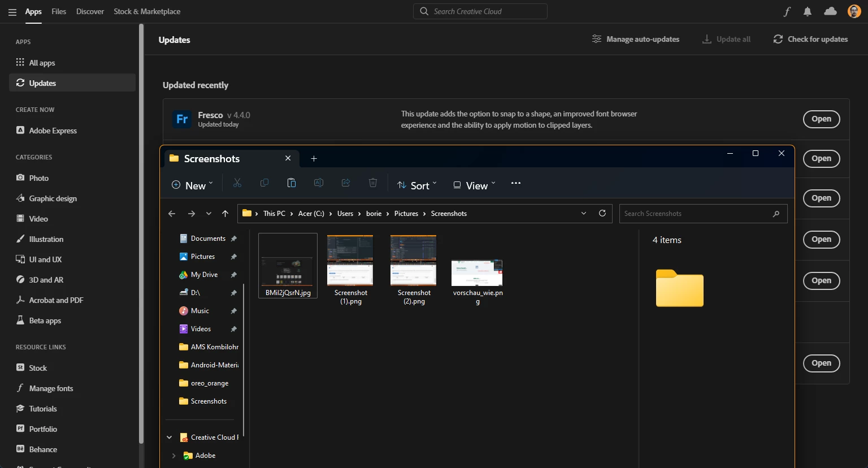Image resolution: width=868 pixels, height=468 pixels.
Task: Open Video category in Creative Cloud
Action: (72, 219)
